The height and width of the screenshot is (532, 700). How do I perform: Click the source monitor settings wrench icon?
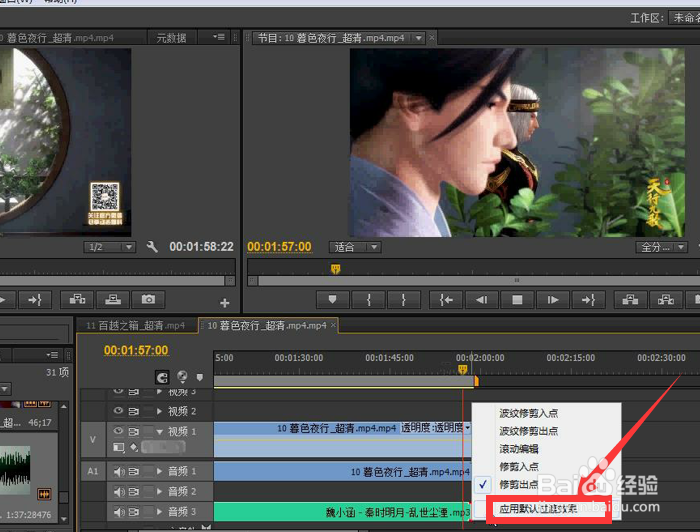(x=152, y=246)
